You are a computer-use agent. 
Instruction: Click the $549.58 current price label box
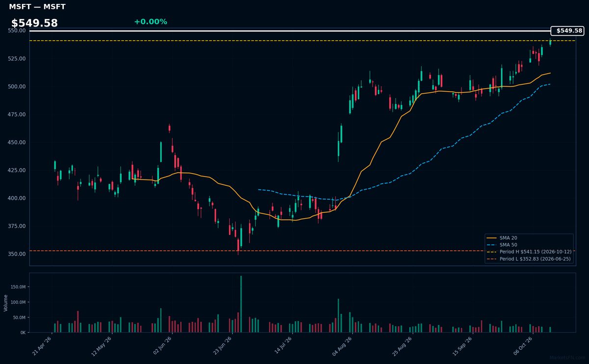(567, 30)
